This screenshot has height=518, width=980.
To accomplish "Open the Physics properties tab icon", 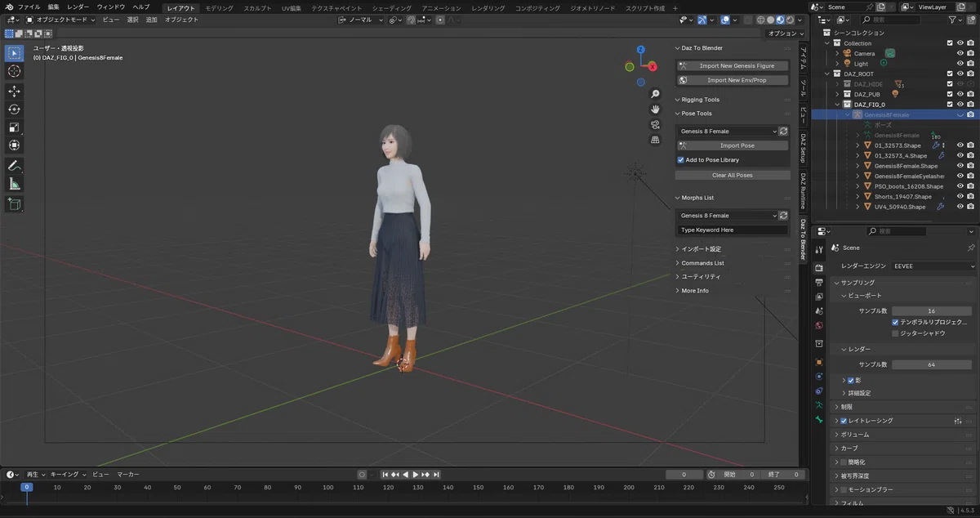I will [x=819, y=376].
